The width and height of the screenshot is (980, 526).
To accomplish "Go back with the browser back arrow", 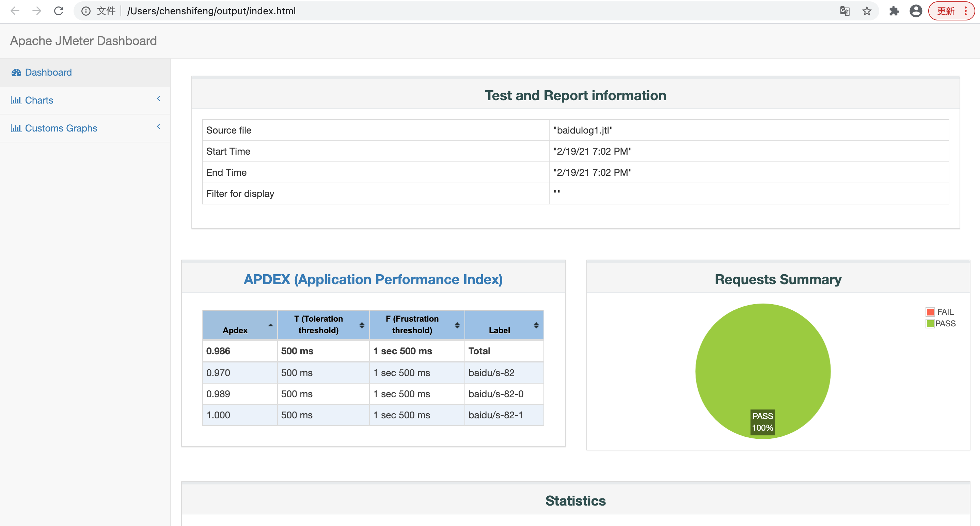I will tap(15, 11).
